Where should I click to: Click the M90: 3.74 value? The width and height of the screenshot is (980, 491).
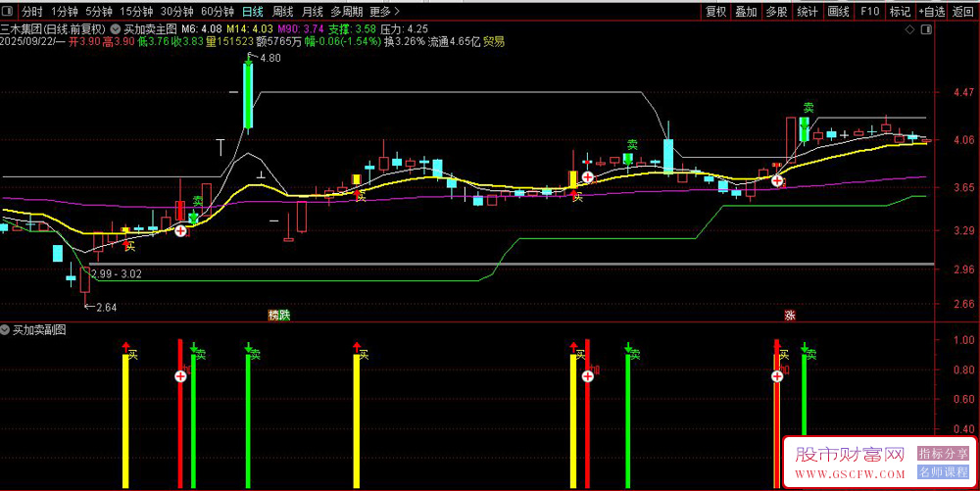(301, 28)
